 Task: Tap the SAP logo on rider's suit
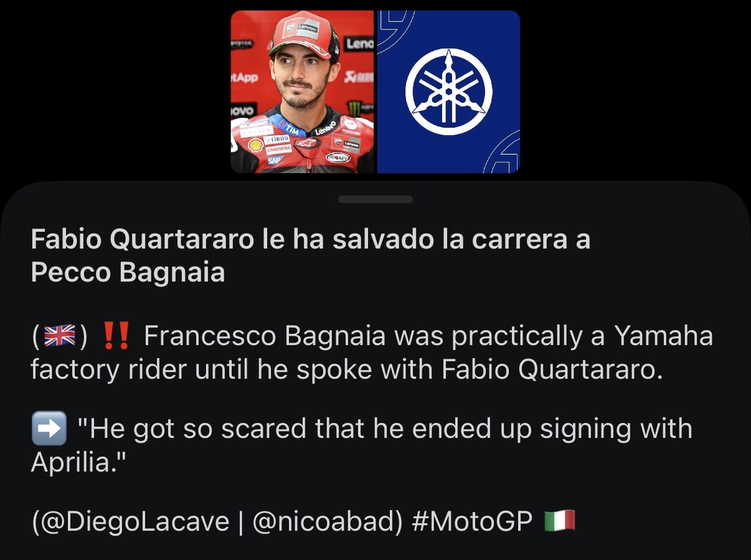pos(274,160)
